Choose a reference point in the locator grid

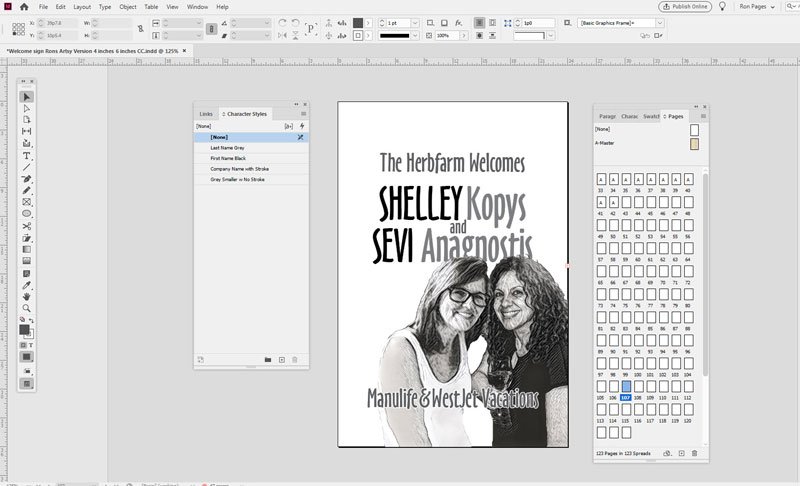(x=18, y=29)
